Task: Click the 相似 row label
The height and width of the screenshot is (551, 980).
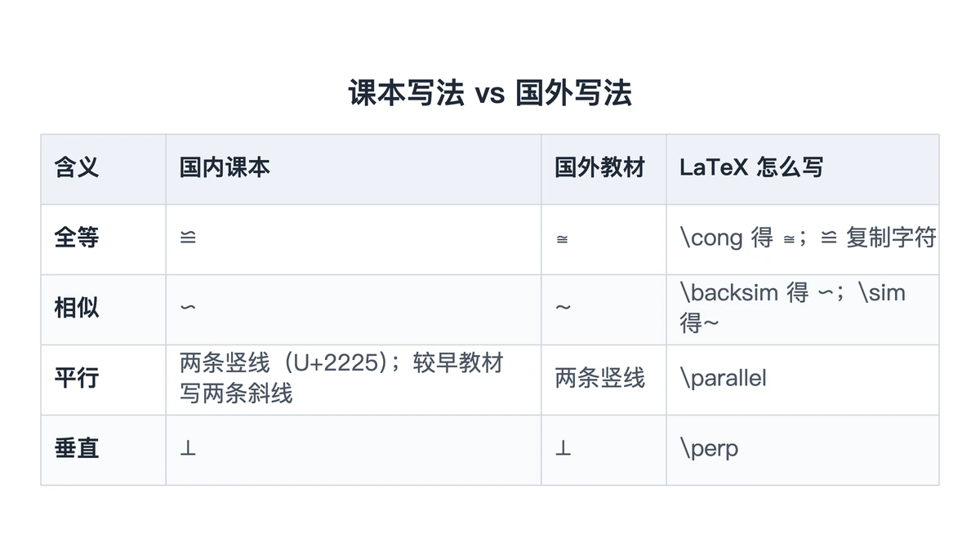Action: [x=77, y=309]
